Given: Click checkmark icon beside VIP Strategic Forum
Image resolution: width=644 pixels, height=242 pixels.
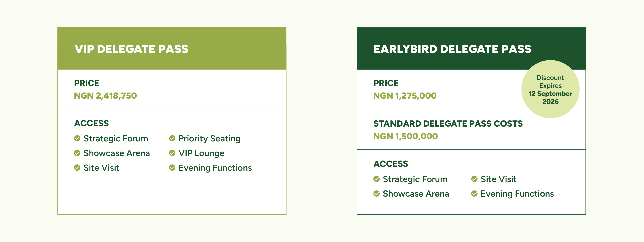Looking at the screenshot, I should [x=77, y=138].
